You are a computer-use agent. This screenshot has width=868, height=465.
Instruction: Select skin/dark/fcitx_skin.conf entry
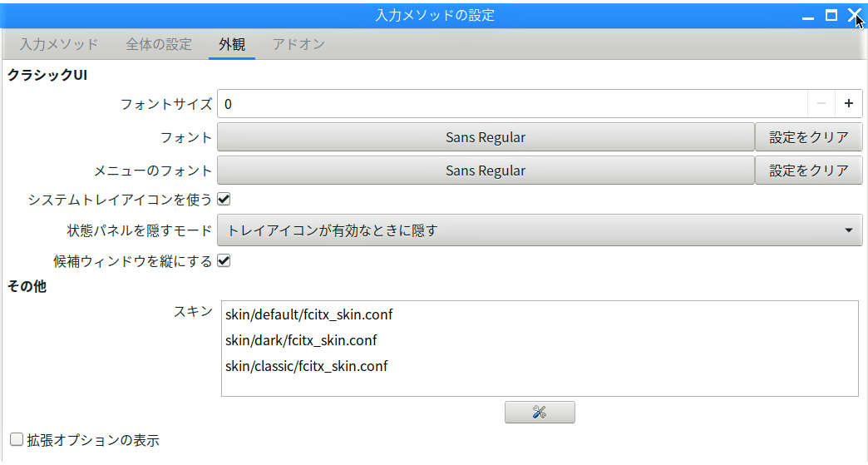coord(540,340)
